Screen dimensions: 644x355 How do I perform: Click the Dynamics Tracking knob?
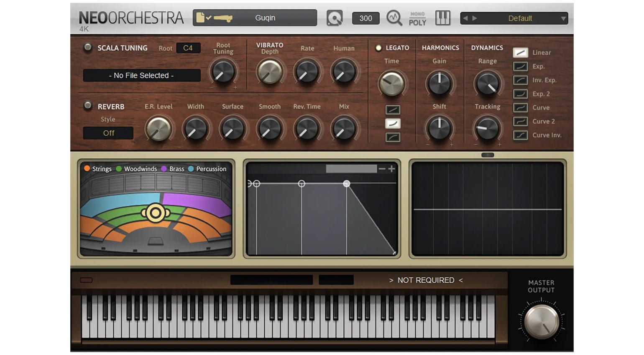488,128
